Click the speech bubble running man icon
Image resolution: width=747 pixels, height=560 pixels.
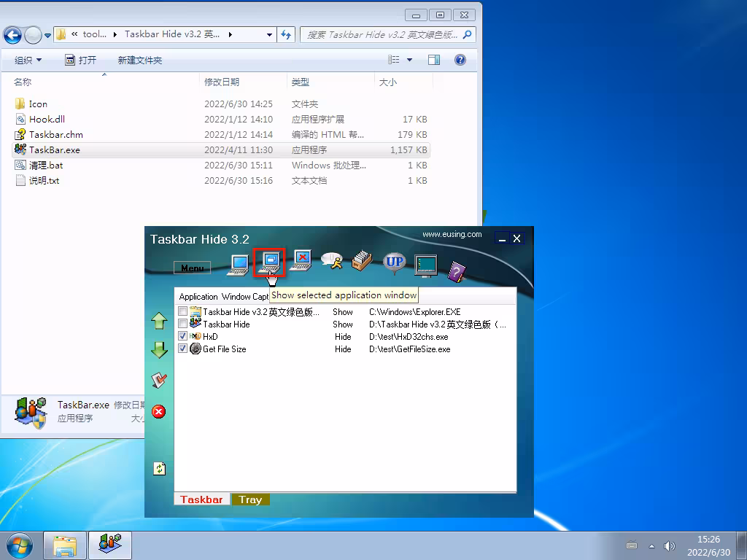coord(332,260)
